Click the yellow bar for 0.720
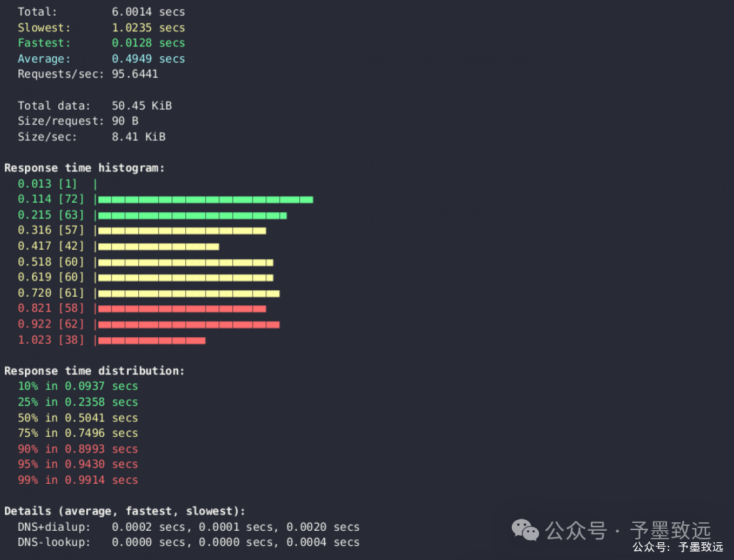 pyautogui.click(x=189, y=294)
